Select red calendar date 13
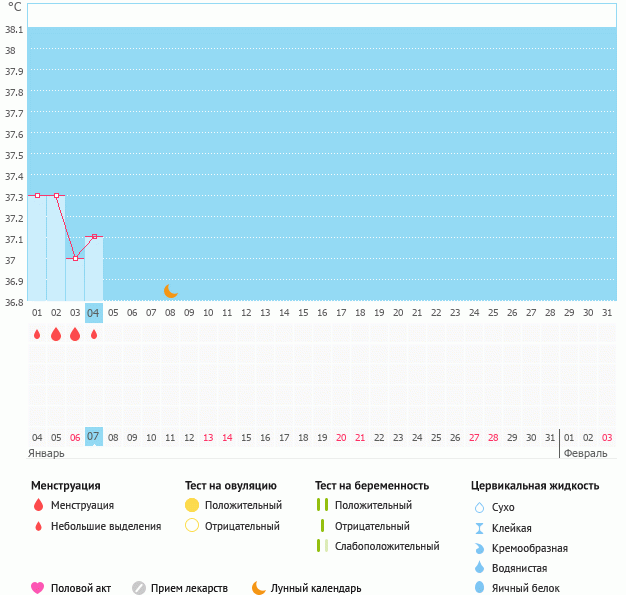The height and width of the screenshot is (595, 626). [208, 437]
